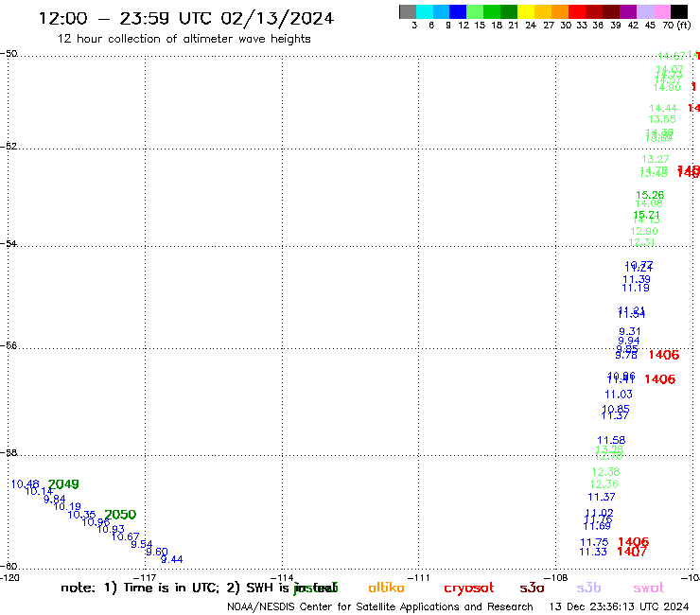The height and width of the screenshot is (615, 700).
Task: Select the light green 15 ft legend swatch
Action: tap(475, 11)
